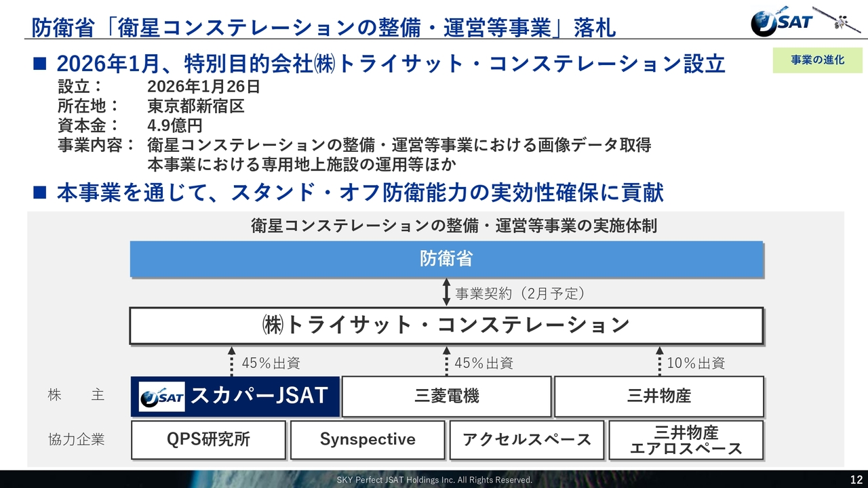Expand the ㈱トライサット・コンステレーション box

click(446, 325)
